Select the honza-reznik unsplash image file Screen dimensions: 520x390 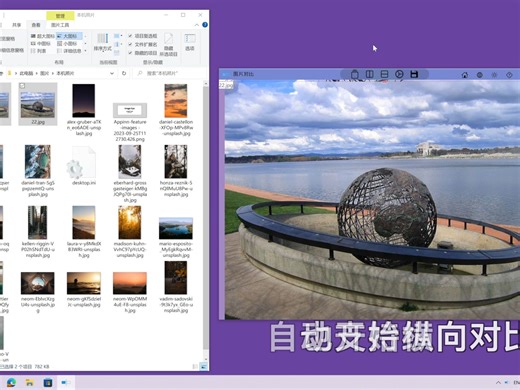point(176,171)
